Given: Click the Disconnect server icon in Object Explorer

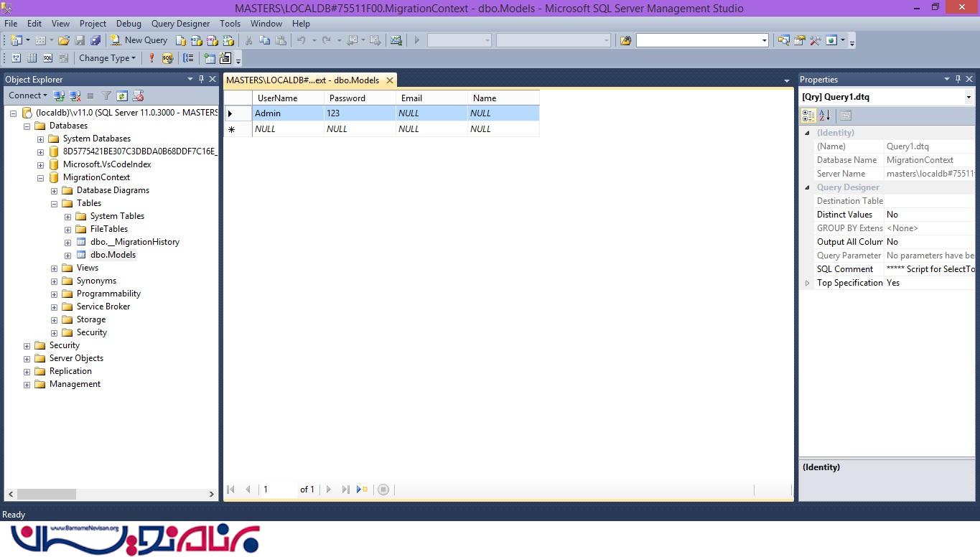Looking at the screenshot, I should click(x=75, y=95).
